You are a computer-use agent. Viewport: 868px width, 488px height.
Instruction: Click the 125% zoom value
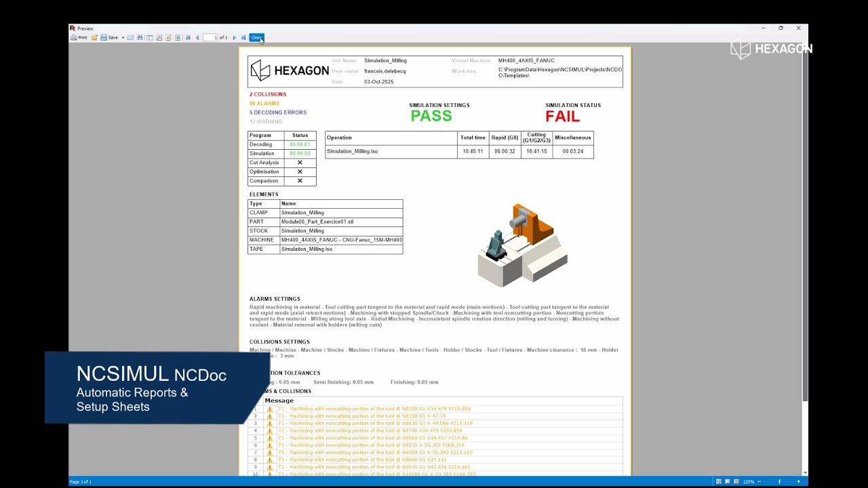pos(749,481)
